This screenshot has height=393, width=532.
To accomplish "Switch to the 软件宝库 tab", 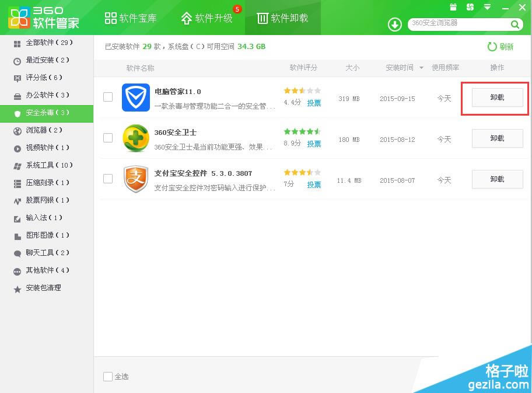I will pos(131,18).
